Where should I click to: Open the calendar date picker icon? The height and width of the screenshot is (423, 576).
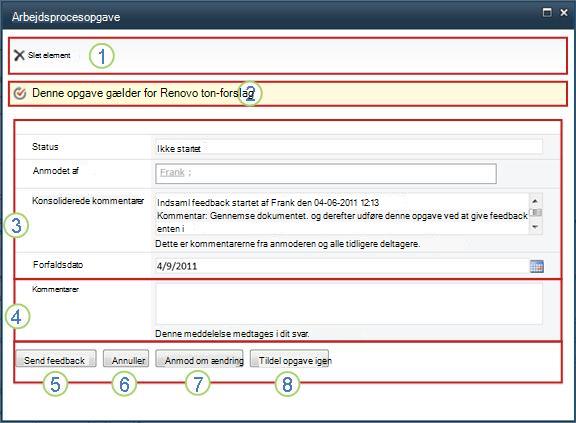(537, 266)
